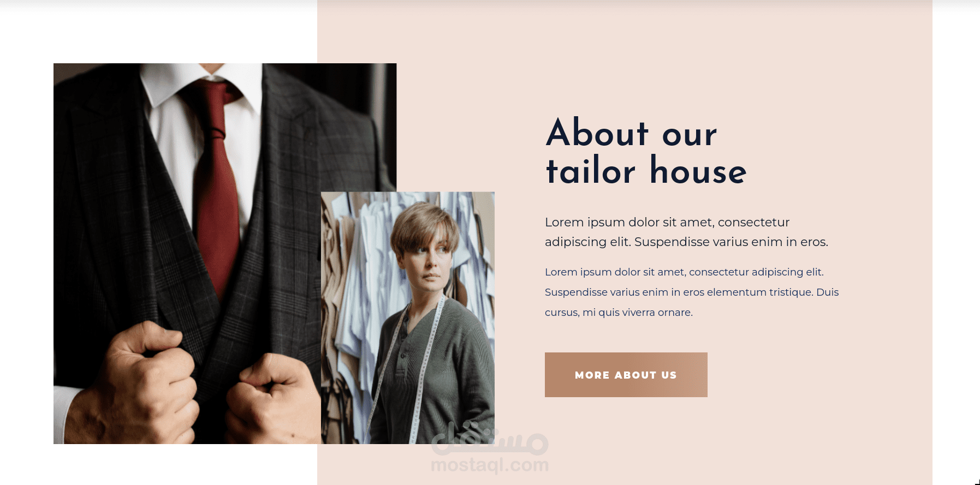980x485 pixels.
Task: Click the small corner mark at bottom right
Action: point(977,481)
